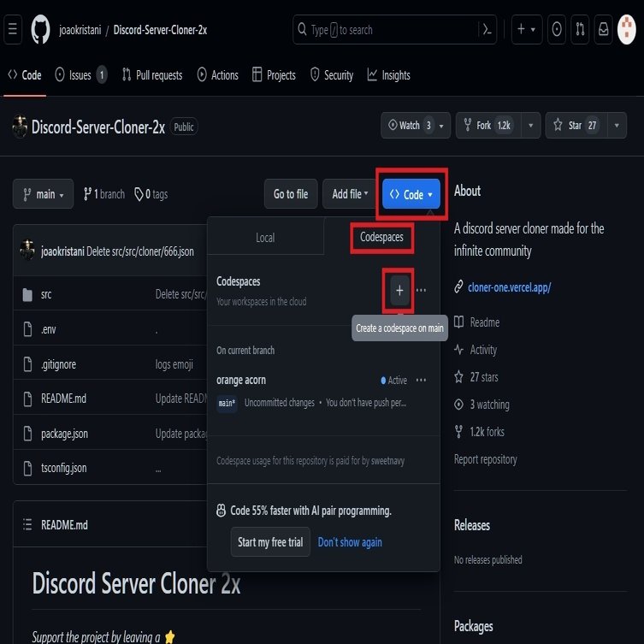Open the README.md file in list

point(63,399)
